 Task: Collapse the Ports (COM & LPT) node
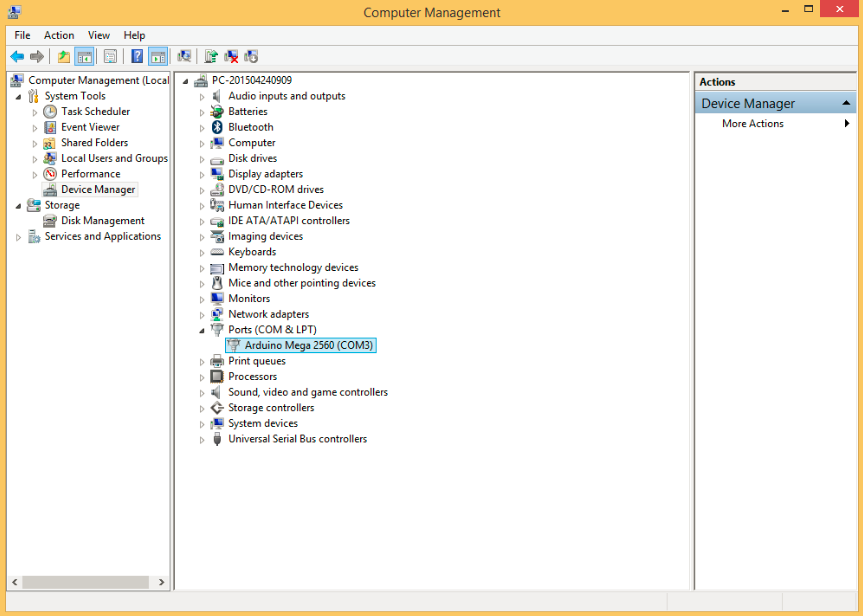pyautogui.click(x=202, y=330)
